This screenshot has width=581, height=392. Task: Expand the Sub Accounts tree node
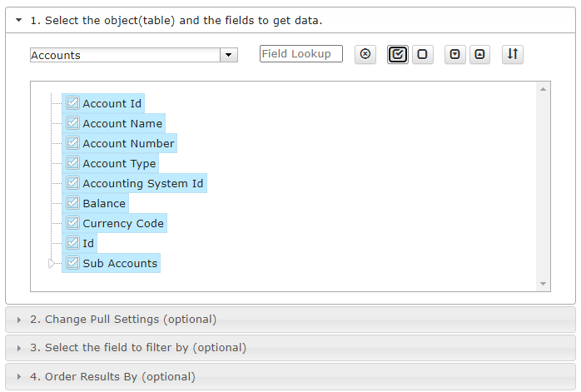[52, 264]
